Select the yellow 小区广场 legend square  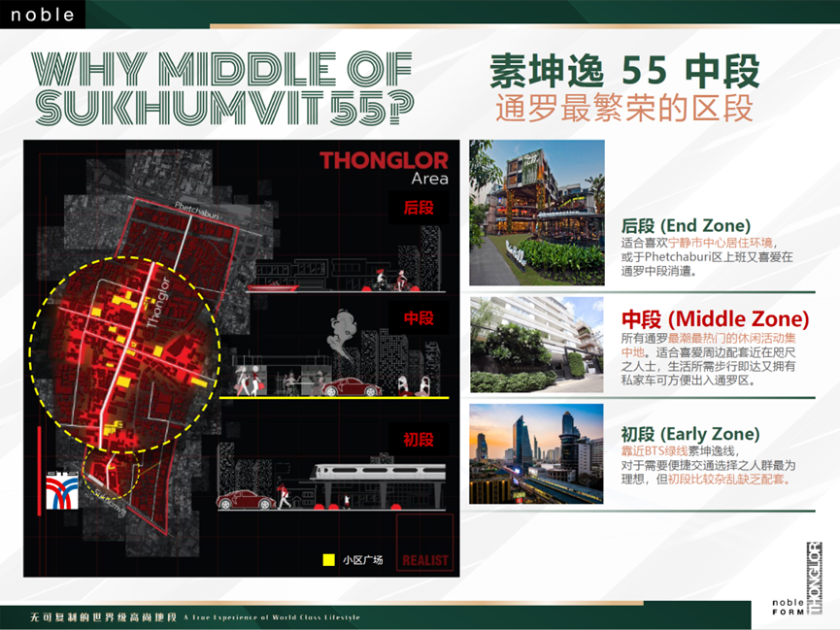(x=328, y=560)
